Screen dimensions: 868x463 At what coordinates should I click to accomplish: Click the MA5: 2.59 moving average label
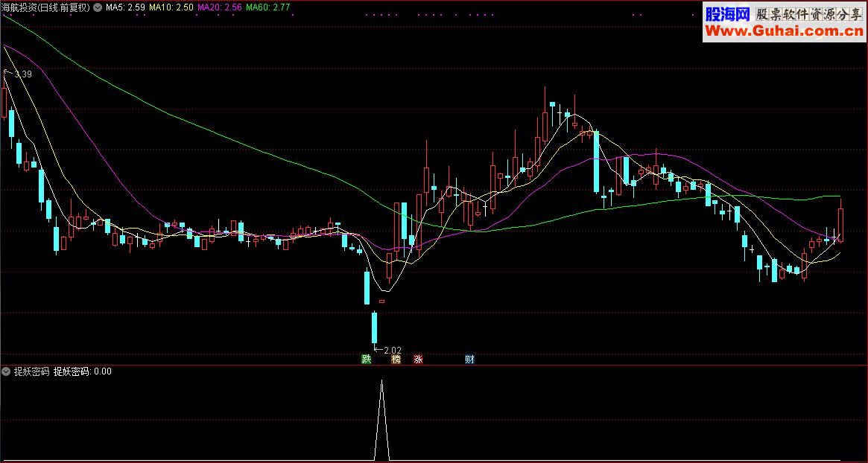[x=125, y=7]
